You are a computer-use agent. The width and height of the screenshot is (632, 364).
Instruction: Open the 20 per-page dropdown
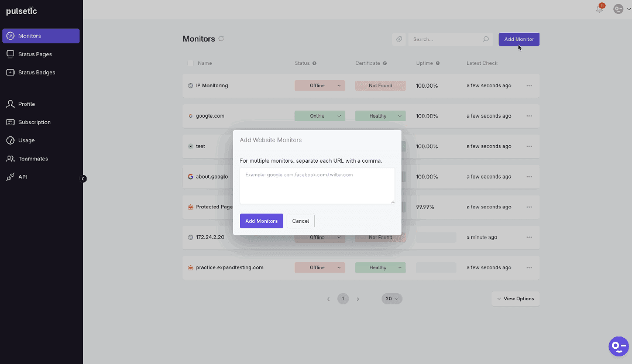click(391, 298)
